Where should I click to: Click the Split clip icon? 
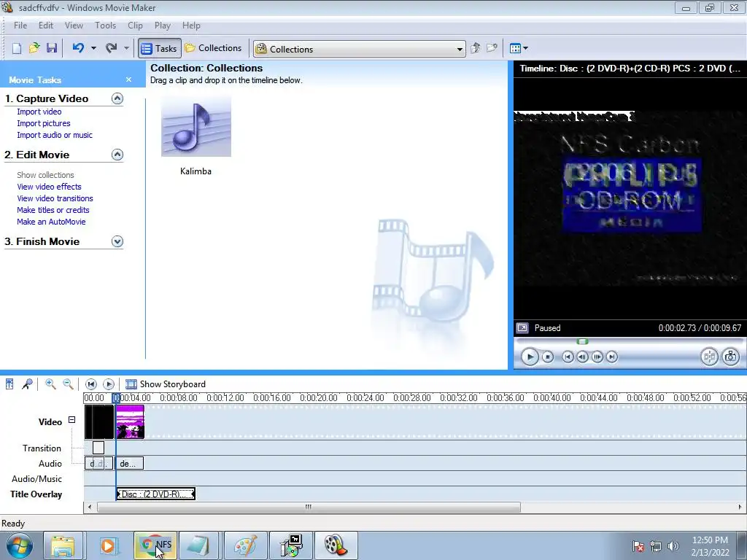pyautogui.click(x=709, y=357)
